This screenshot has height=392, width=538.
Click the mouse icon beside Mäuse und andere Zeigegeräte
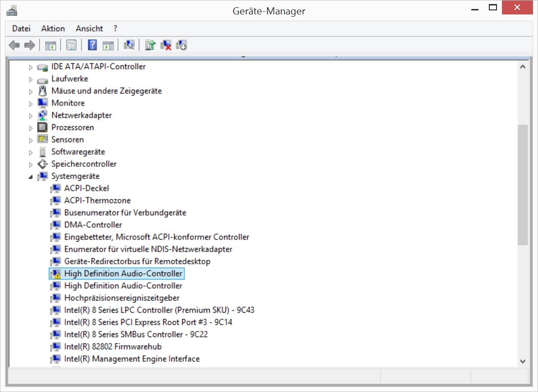[42, 91]
